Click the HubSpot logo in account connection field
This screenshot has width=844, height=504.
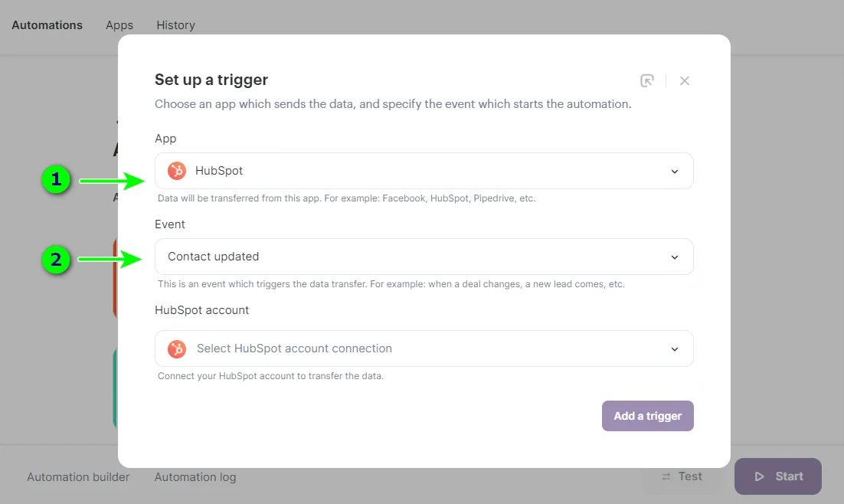(x=177, y=349)
